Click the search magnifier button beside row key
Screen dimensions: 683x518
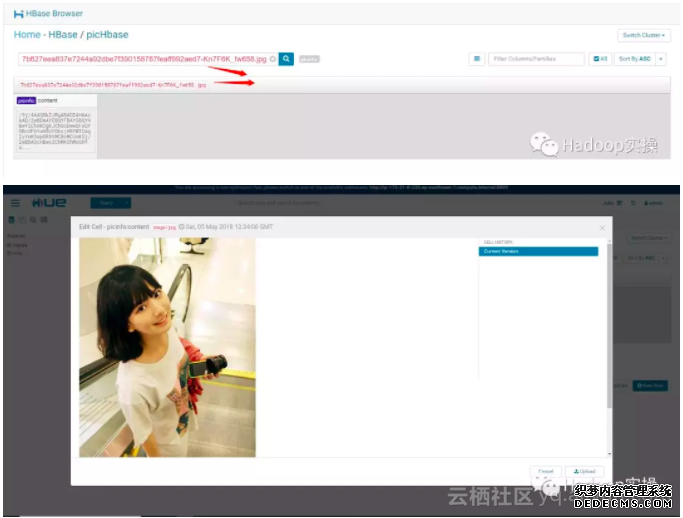[x=286, y=59]
